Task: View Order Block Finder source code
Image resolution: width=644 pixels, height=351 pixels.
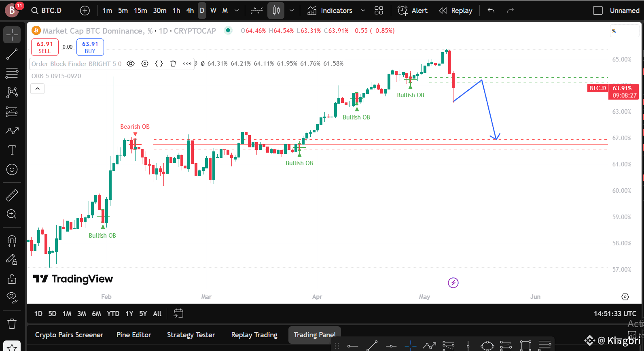Action: (x=159, y=64)
